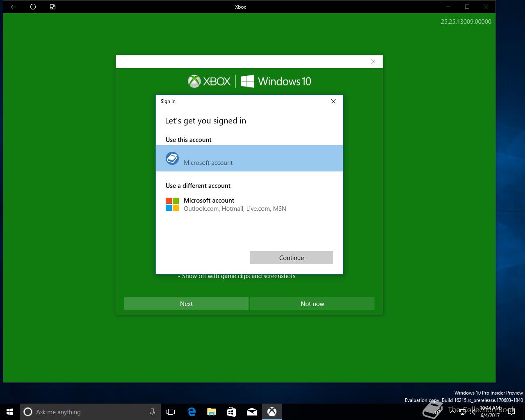Click the Next button

[186, 304]
